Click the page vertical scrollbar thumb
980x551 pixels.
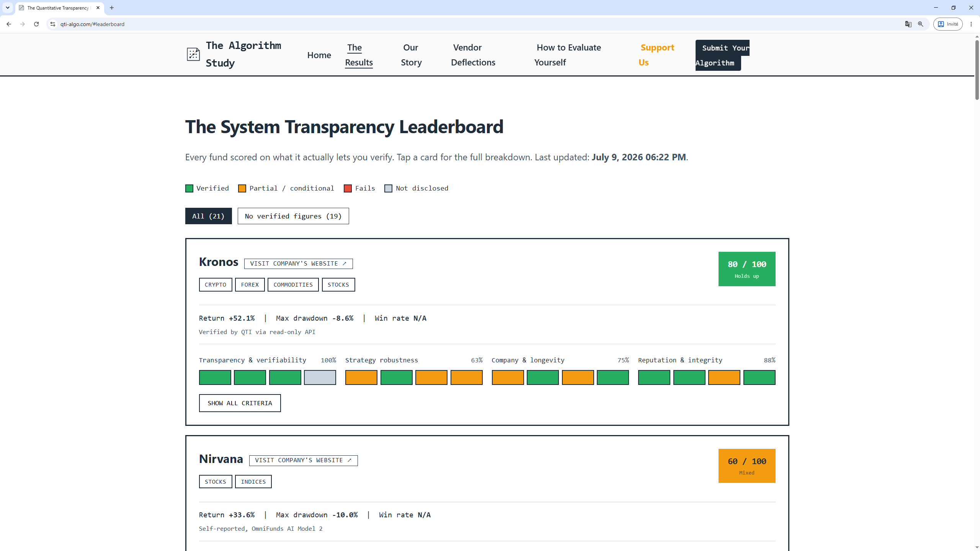click(x=977, y=70)
